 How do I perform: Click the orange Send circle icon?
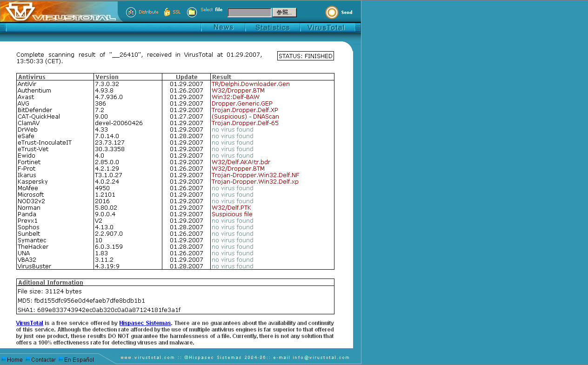(x=332, y=12)
